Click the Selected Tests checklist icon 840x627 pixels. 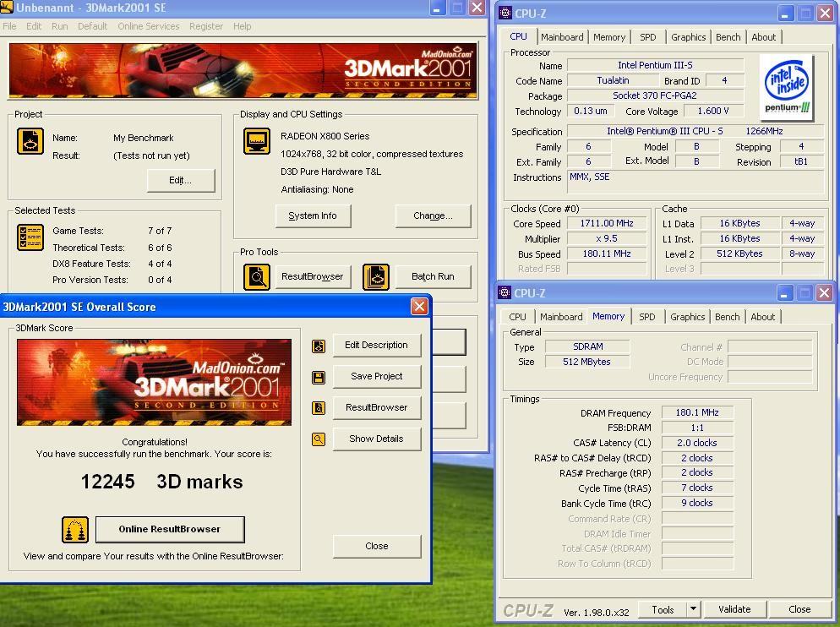[x=30, y=237]
